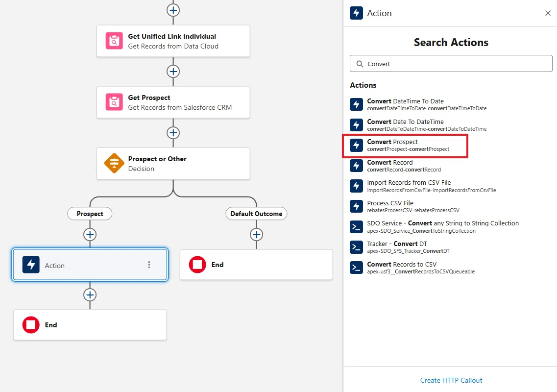This screenshot has width=557, height=392.
Task: Click the red End icon under Default Outcome
Action: coord(197,265)
